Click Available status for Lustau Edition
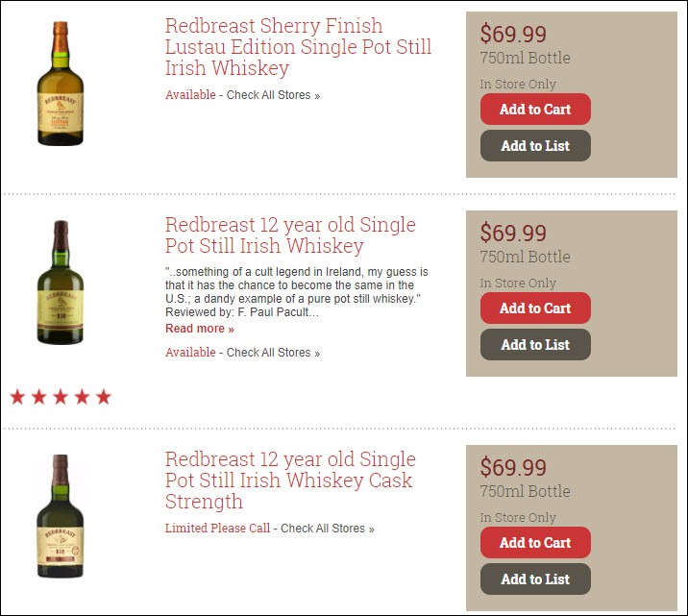The height and width of the screenshot is (616, 688). point(190,95)
